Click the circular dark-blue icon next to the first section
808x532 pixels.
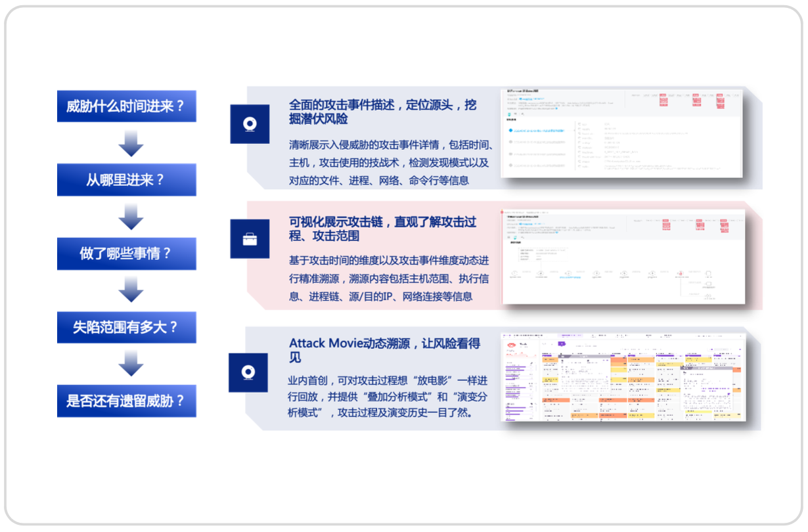250,123
